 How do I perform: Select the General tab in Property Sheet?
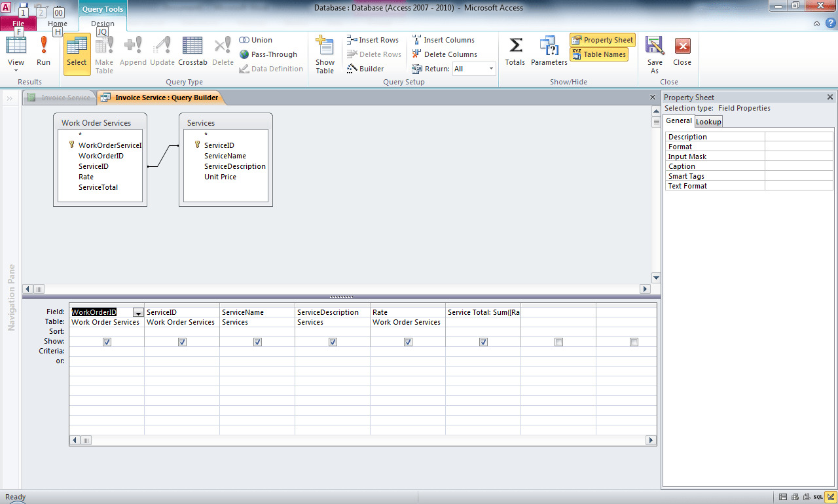coord(679,121)
